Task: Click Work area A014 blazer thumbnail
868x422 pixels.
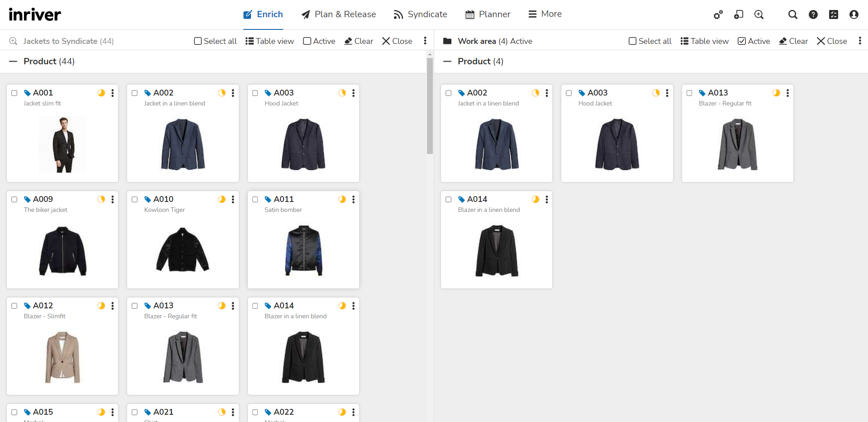Action: point(497,250)
